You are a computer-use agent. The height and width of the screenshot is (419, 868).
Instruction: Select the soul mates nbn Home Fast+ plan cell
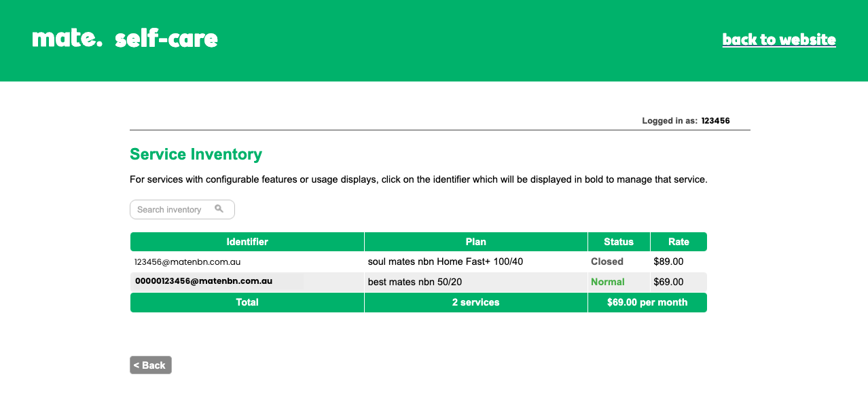(446, 261)
